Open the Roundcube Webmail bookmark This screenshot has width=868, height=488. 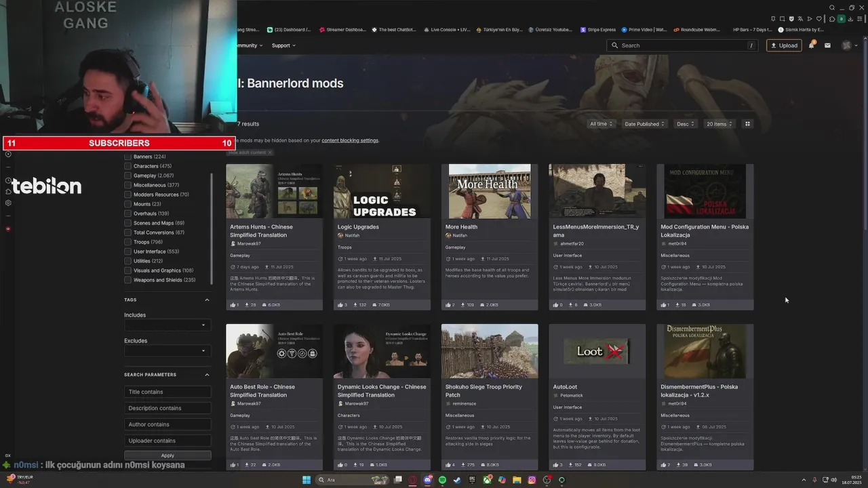pyautogui.click(x=696, y=30)
